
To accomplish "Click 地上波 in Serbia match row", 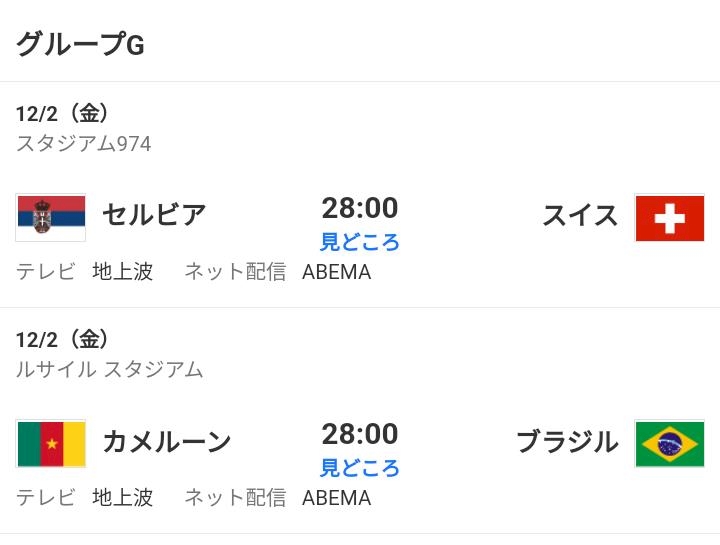I will click(123, 272).
